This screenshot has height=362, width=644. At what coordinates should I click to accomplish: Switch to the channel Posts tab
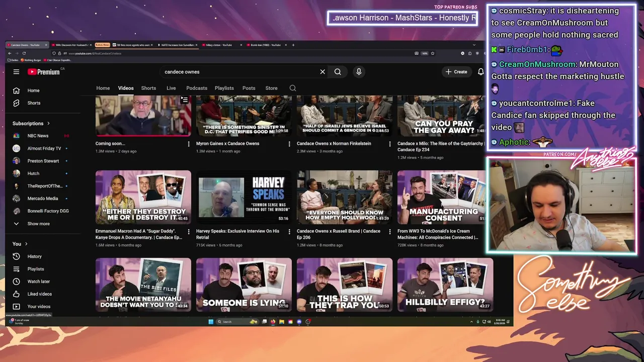[x=249, y=88]
